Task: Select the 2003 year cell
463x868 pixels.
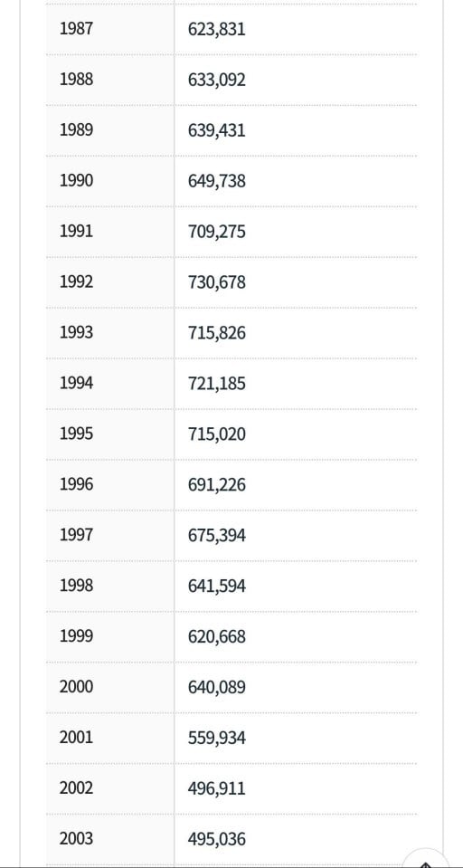Action: pyautogui.click(x=110, y=839)
